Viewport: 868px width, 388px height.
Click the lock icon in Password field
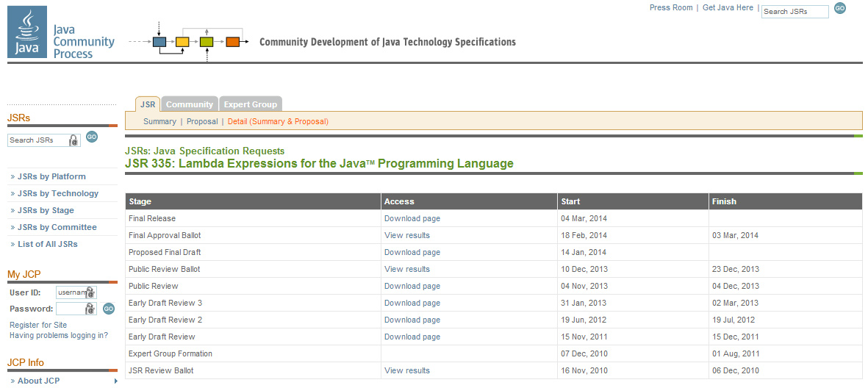[90, 309]
